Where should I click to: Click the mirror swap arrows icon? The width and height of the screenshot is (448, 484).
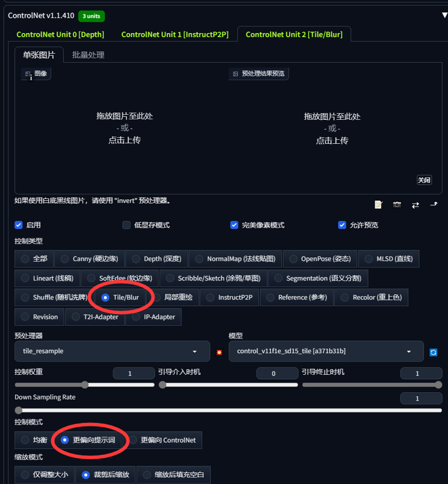[416, 205]
